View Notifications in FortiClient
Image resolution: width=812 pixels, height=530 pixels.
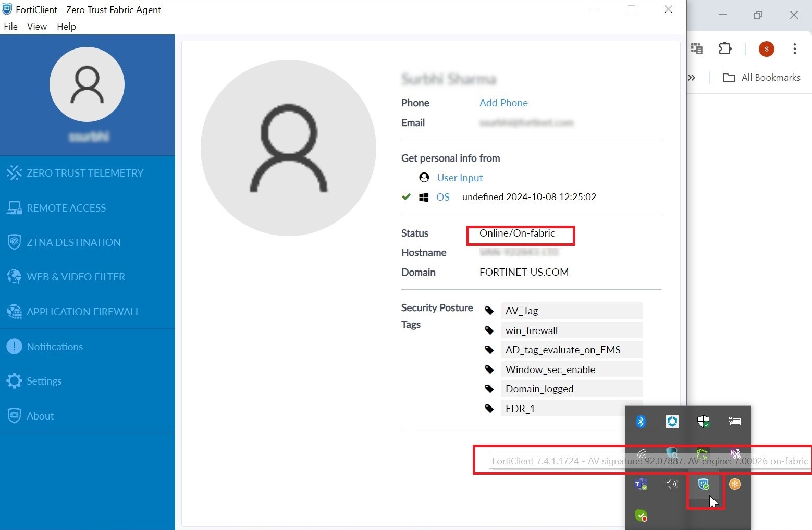[x=55, y=346]
